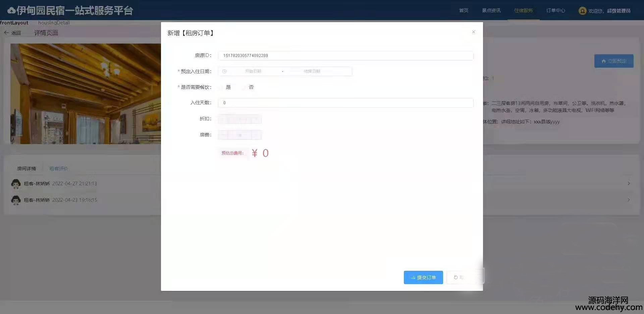Click the clock icon in date range field
Image resolution: width=644 pixels, height=314 pixels.
[224, 71]
